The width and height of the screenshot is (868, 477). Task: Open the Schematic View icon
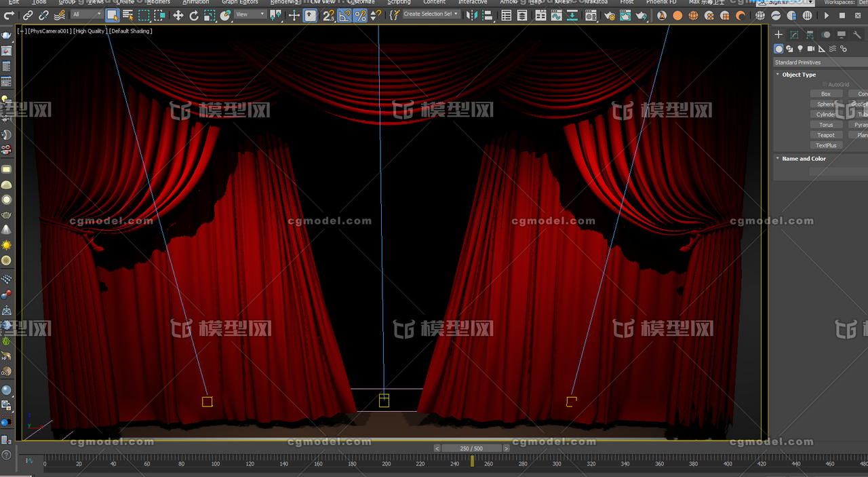pos(573,15)
